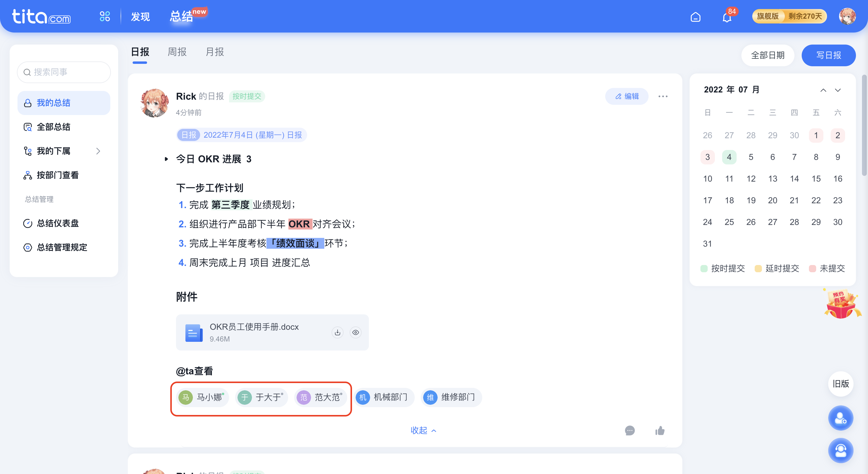Screen dimensions: 868x474
Task: Click the 延时提交 yellow legend swatch
Action: tap(758, 268)
